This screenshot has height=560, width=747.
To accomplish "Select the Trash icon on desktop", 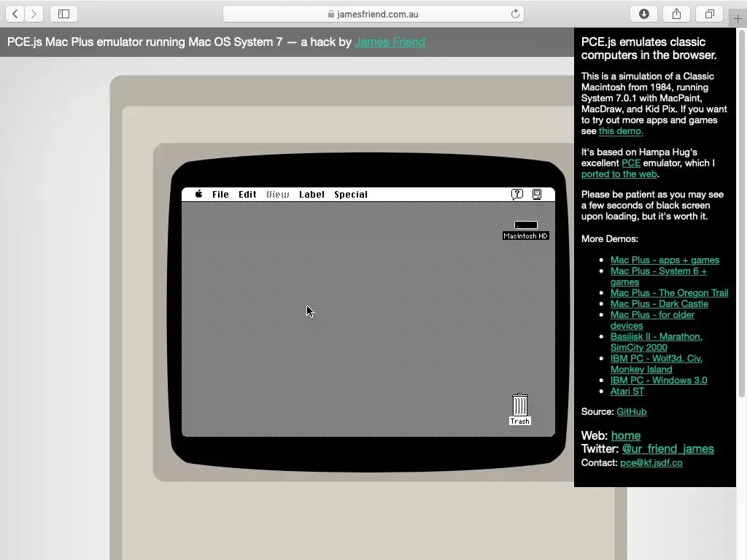I will tap(519, 405).
